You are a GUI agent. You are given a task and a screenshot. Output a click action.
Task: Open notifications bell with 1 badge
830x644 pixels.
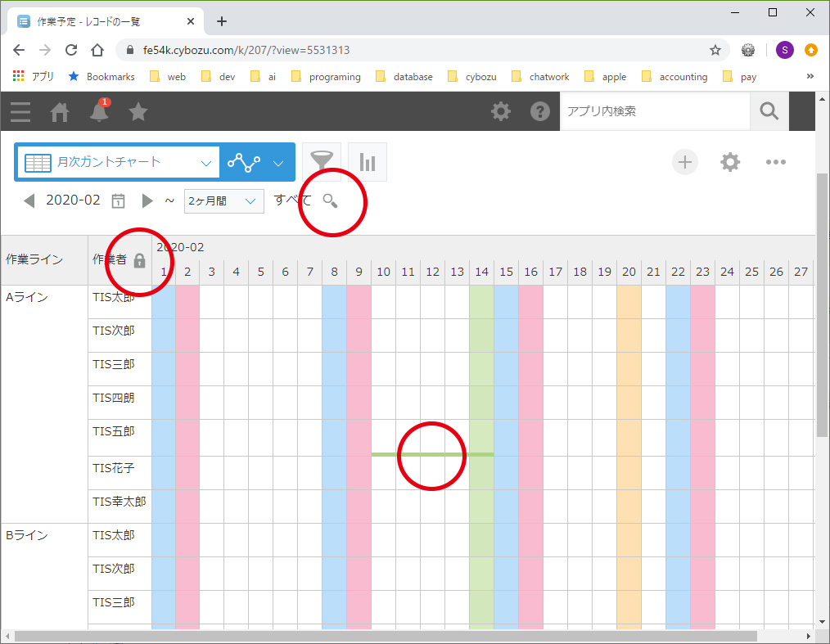pyautogui.click(x=99, y=110)
